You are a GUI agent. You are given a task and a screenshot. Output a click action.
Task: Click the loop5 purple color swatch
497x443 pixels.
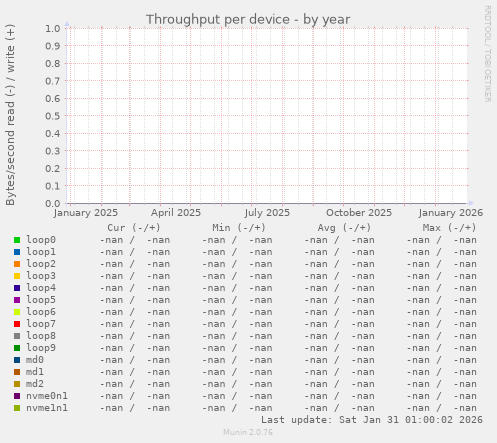coord(17,300)
